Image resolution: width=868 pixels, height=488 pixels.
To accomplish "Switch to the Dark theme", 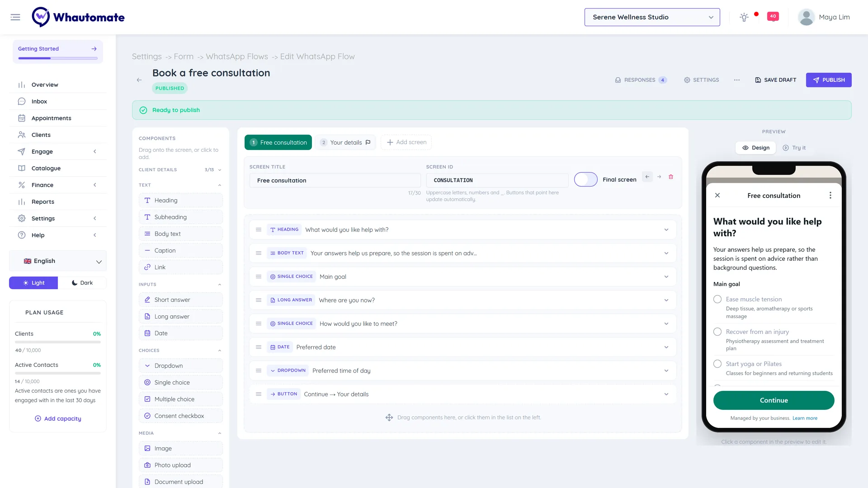I will (x=82, y=283).
